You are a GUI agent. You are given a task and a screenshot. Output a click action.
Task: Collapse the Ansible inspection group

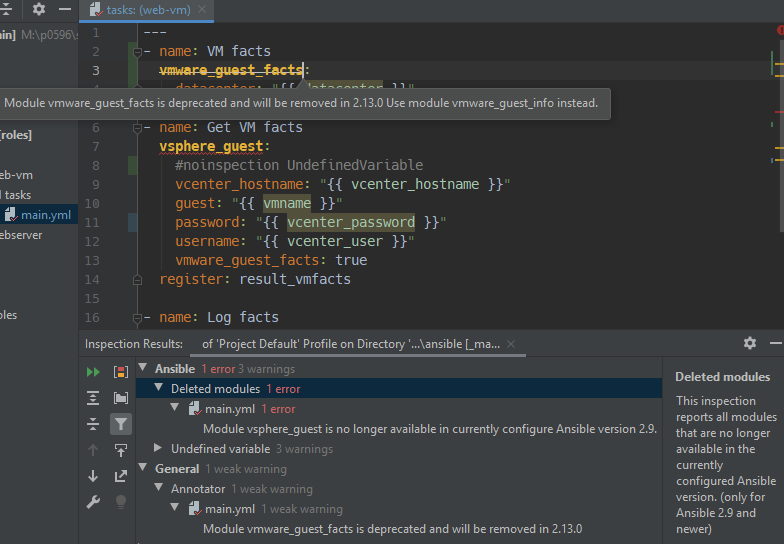(x=143, y=368)
